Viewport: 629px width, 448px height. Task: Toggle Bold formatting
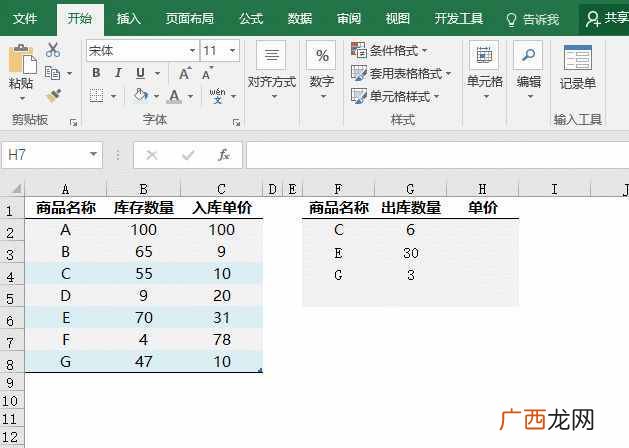96,73
